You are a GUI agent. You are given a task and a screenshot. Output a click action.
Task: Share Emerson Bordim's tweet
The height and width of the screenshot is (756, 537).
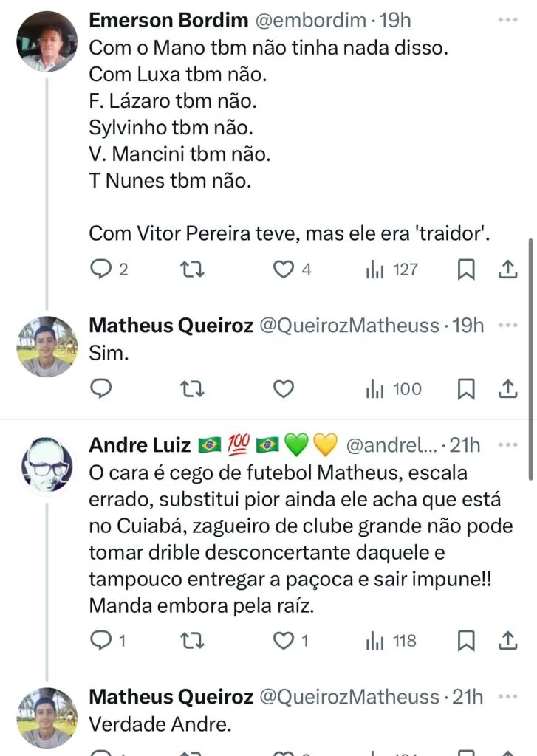(x=508, y=271)
